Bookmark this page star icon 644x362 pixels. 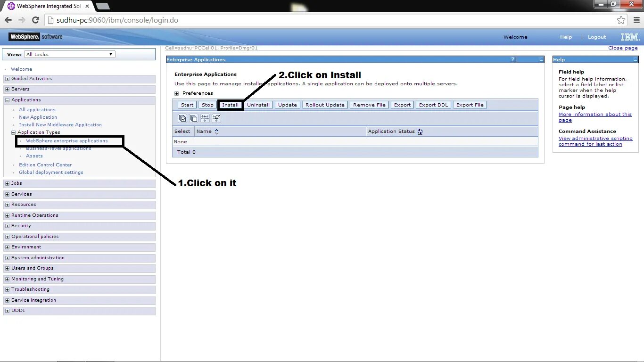point(621,20)
